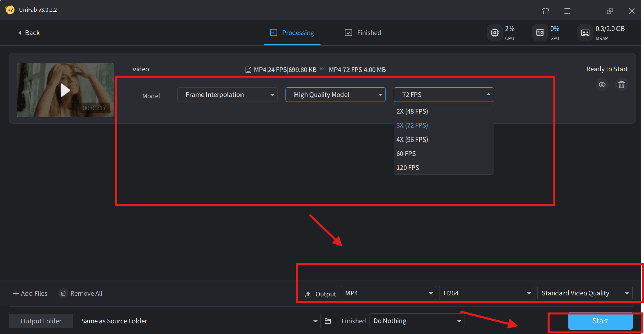Choose the 60 FPS option
This screenshot has width=644, height=334.
point(444,154)
